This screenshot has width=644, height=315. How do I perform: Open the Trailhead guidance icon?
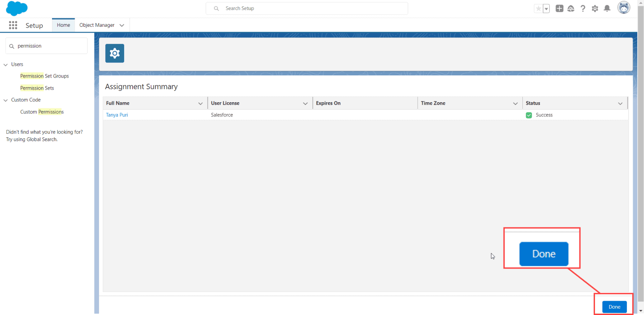pos(571,8)
